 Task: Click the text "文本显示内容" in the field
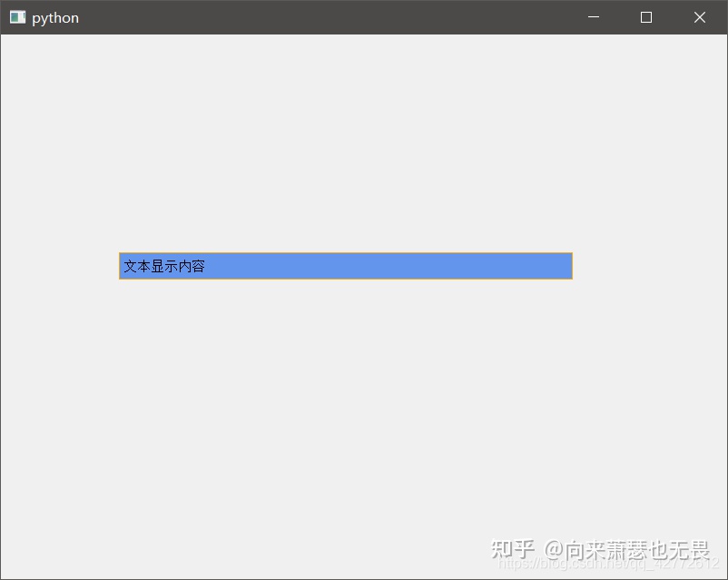point(164,266)
